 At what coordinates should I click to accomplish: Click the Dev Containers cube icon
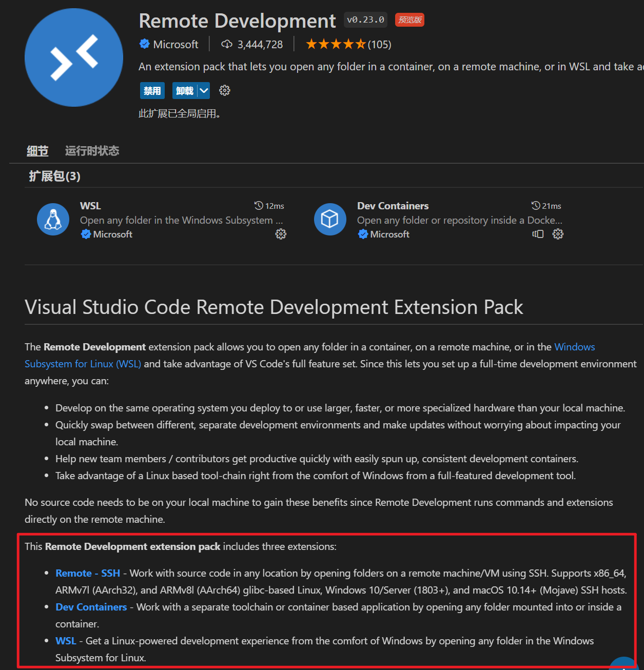(330, 220)
